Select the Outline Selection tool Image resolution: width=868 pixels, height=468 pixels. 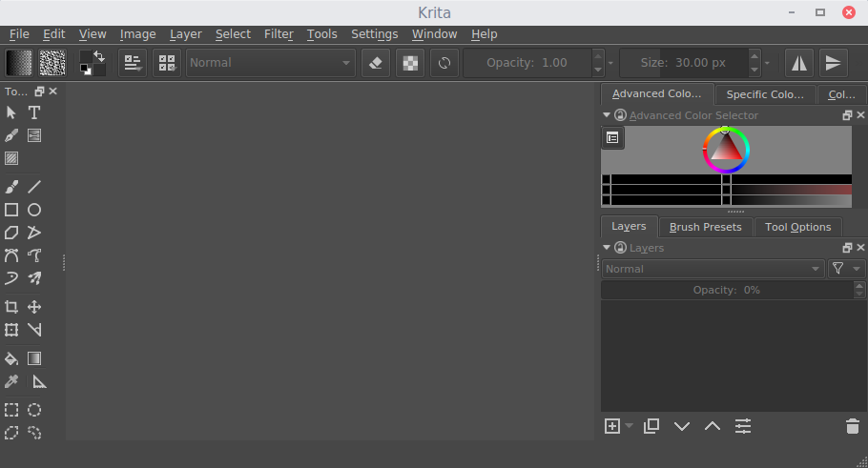pos(34,433)
